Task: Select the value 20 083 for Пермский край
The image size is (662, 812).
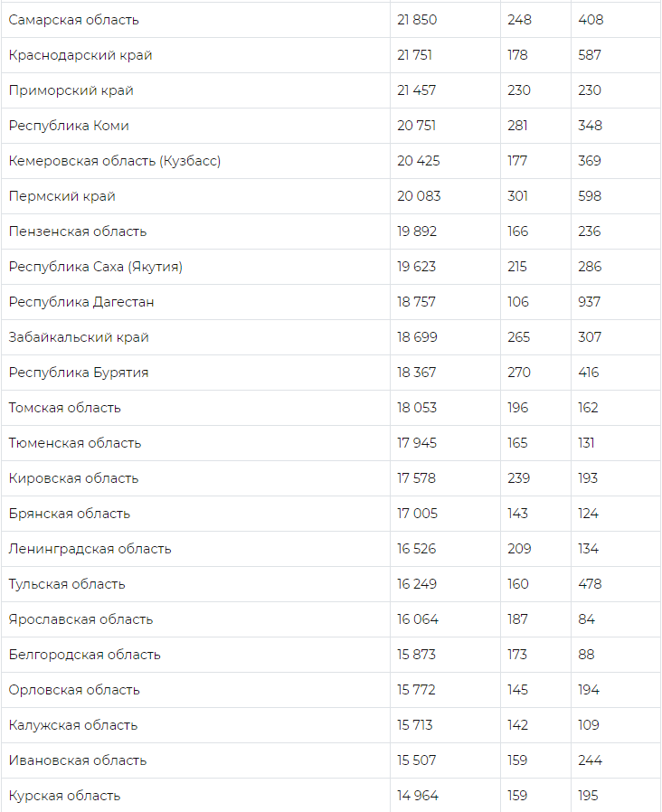Action: [416, 196]
